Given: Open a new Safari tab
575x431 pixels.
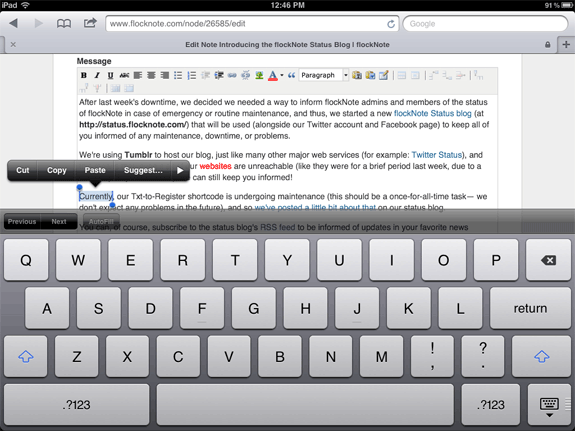Looking at the screenshot, I should click(x=566, y=44).
